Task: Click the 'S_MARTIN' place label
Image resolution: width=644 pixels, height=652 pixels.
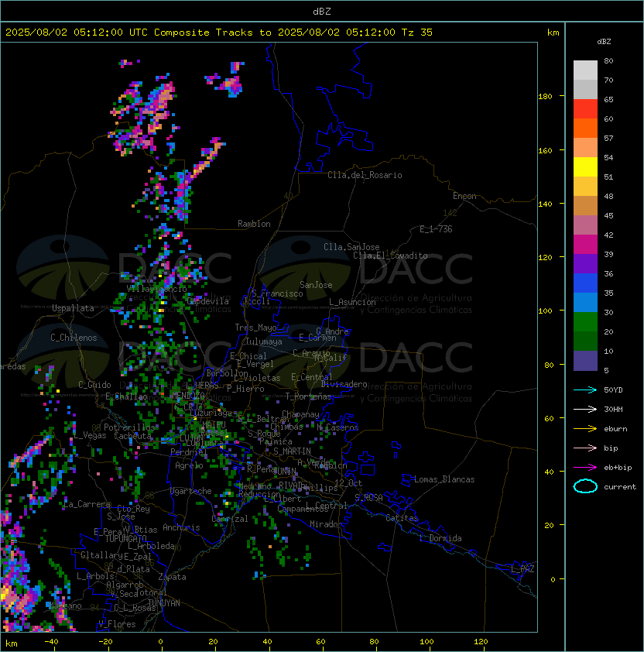Action: [292, 451]
